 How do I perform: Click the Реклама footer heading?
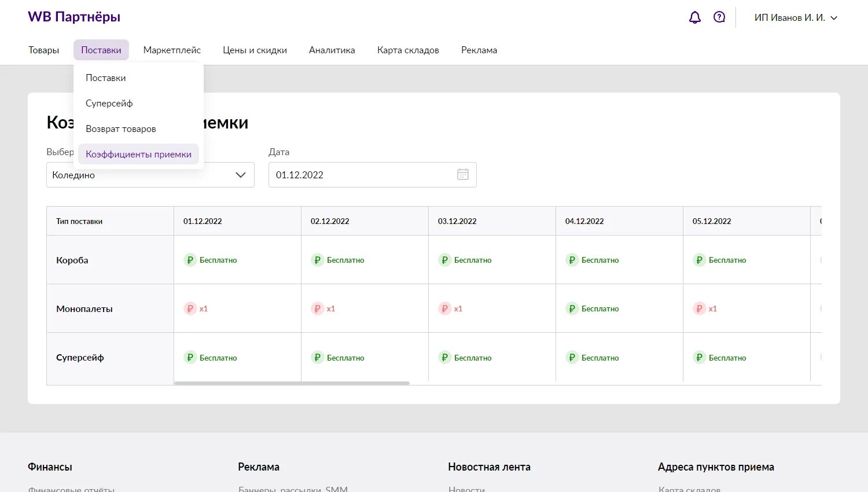pos(259,467)
